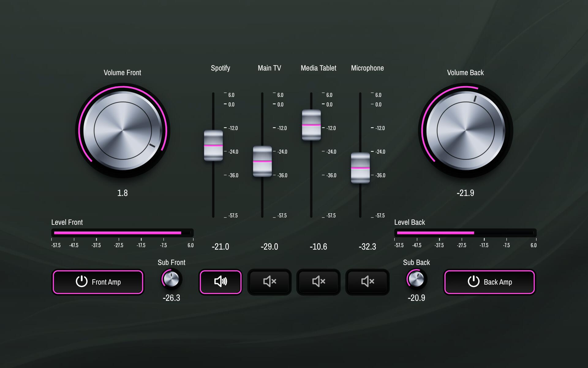The height and width of the screenshot is (368, 588).
Task: Click the Sub Front small knob
Action: pos(171,279)
